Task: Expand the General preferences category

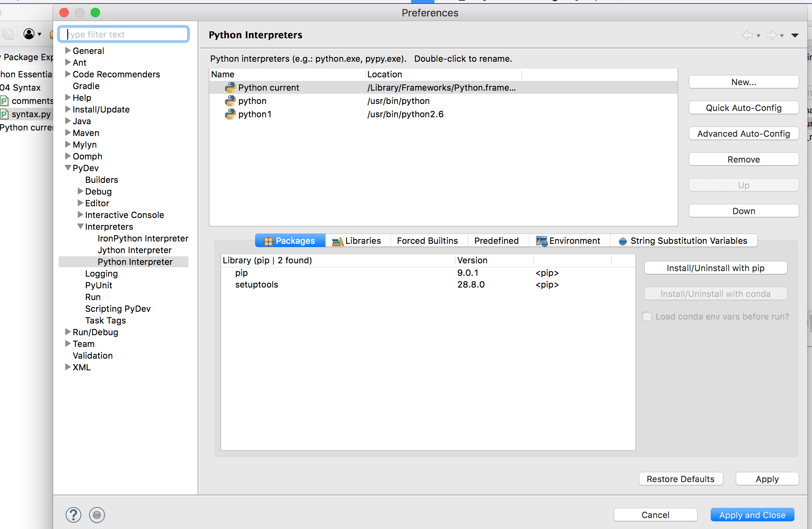Action: click(68, 50)
